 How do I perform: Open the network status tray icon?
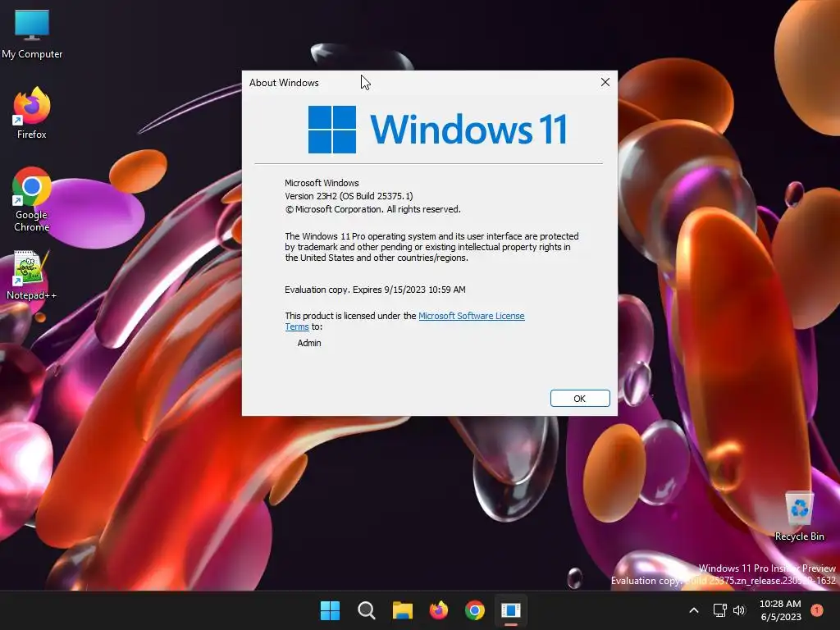[719, 610]
